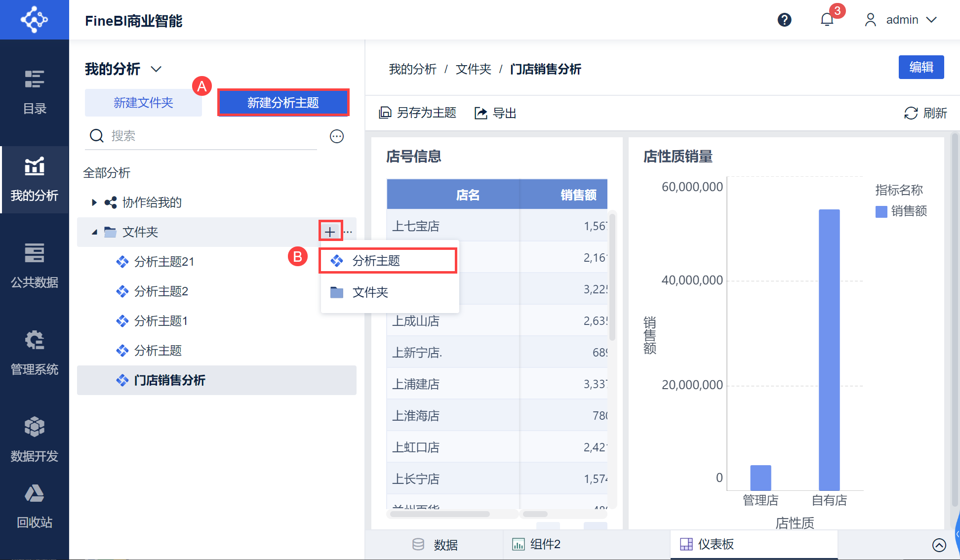Open the 我的分析 dropdown chevron
Screen dimensions: 960x560
[156, 69]
